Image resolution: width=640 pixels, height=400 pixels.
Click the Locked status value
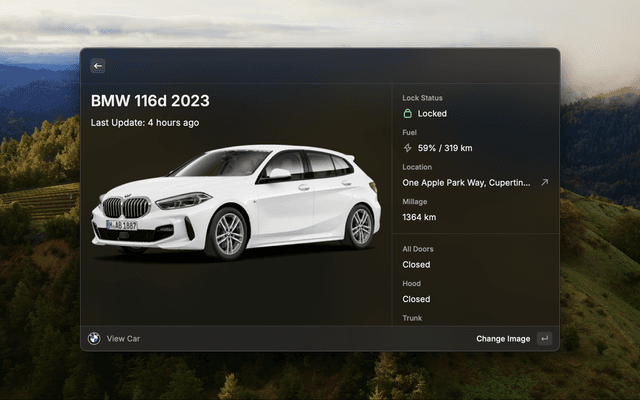[x=432, y=114]
